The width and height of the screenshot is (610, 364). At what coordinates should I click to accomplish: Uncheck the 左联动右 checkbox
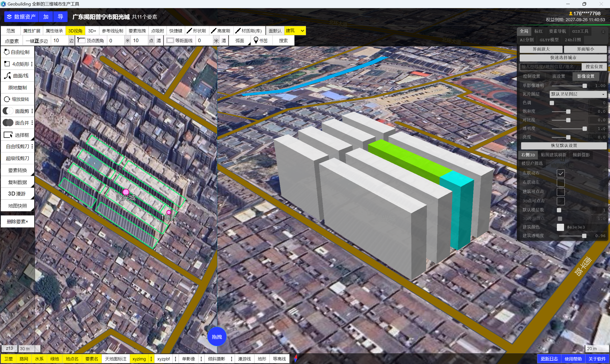pyautogui.click(x=560, y=173)
